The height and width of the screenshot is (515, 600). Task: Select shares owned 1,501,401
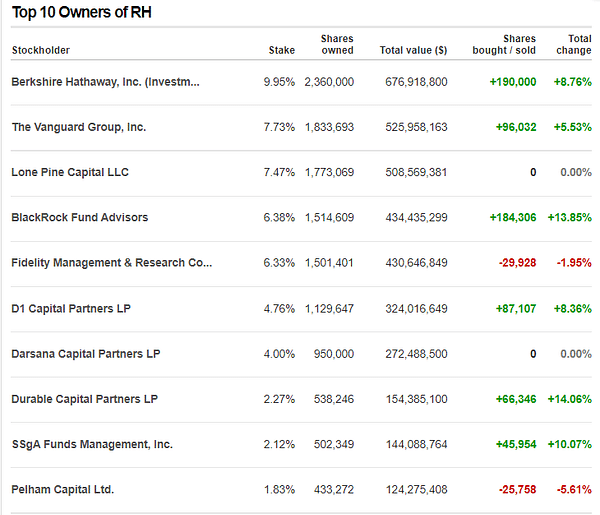[x=329, y=262]
